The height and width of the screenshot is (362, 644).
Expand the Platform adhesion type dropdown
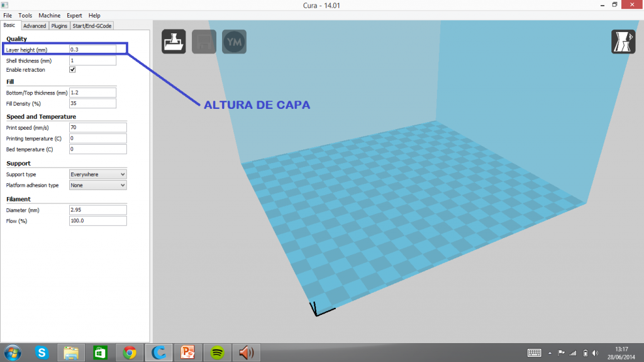[x=97, y=185]
